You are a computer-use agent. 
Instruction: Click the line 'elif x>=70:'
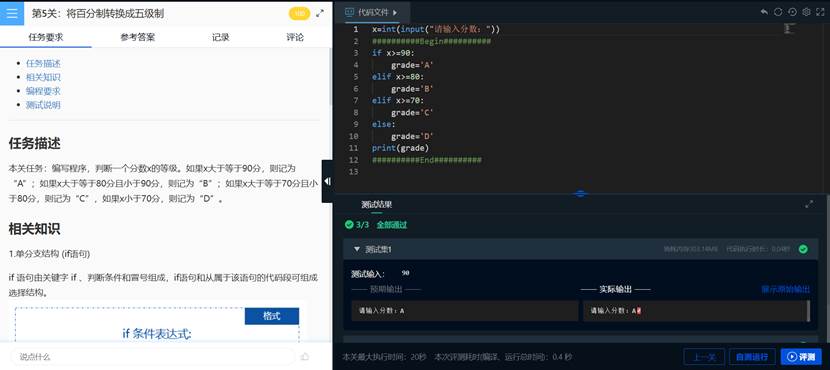398,101
